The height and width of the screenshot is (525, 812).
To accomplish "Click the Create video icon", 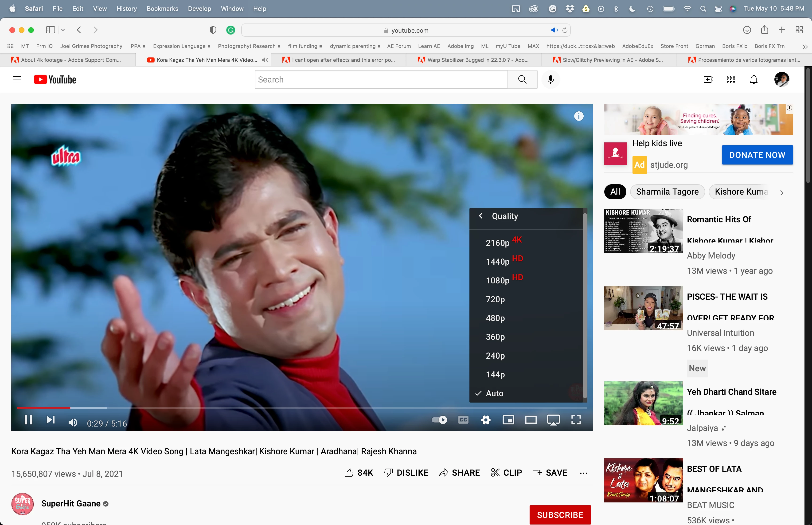I will pyautogui.click(x=708, y=79).
